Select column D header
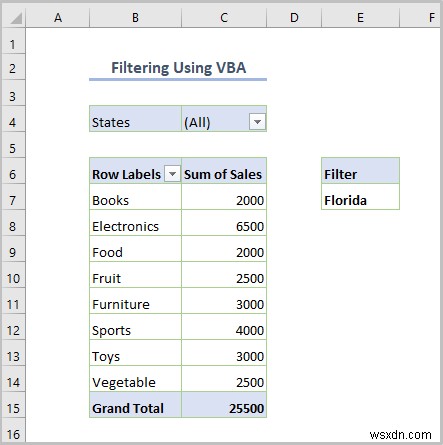This screenshot has height=445, width=443. click(x=294, y=17)
